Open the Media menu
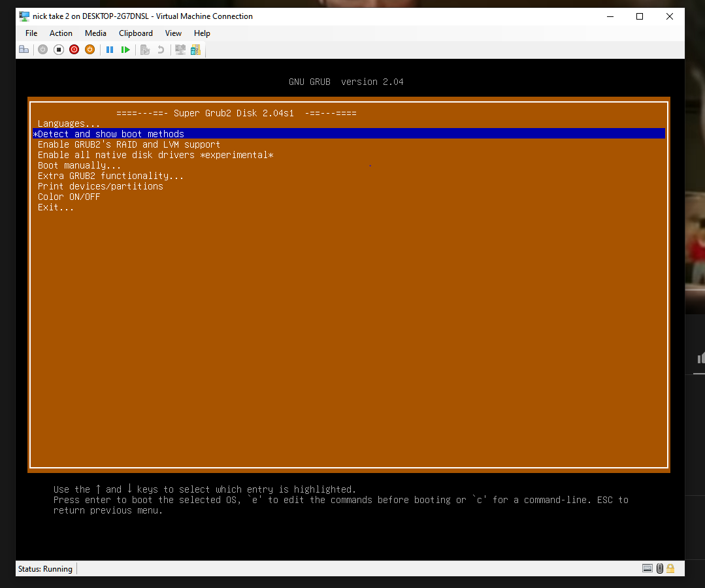705x588 pixels. click(96, 33)
